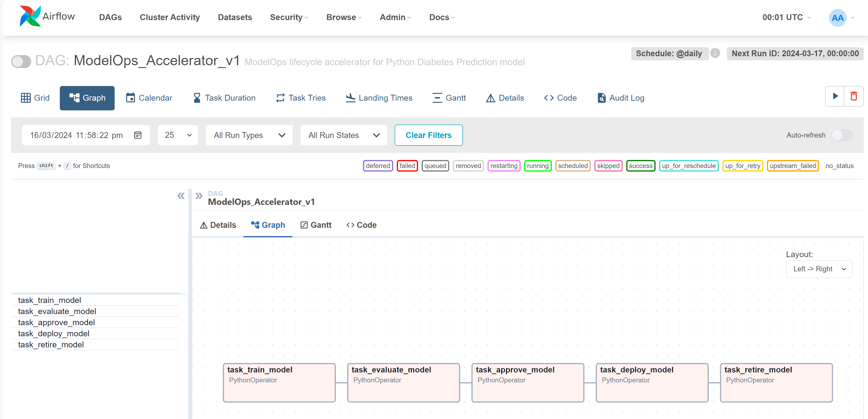Enable the Auto-refresh switch
The image size is (868, 419).
pos(842,135)
